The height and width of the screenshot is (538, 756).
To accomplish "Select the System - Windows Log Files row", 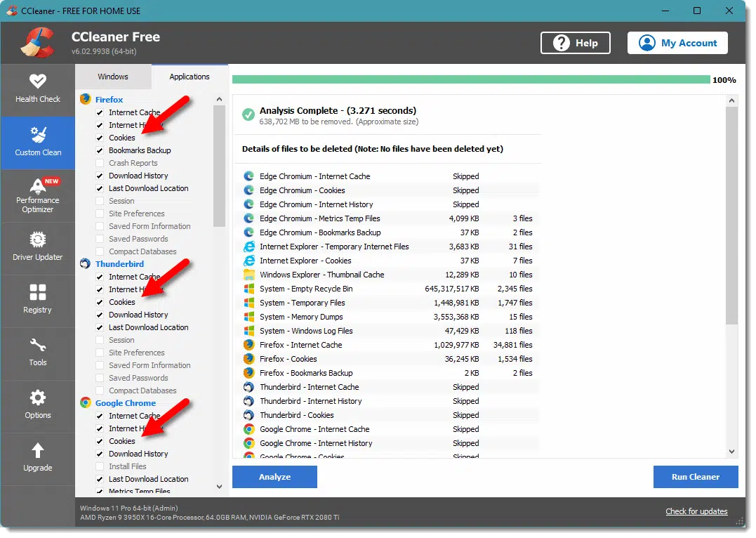I will pos(390,331).
